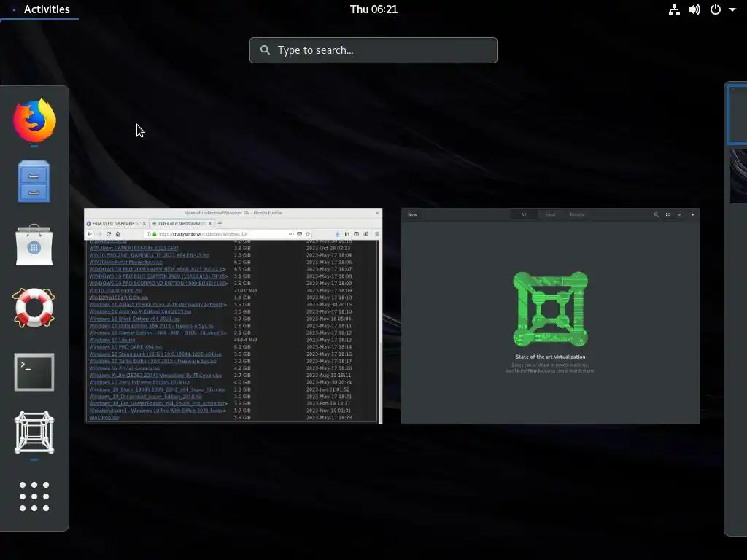747x560 pixels.
Task: Open a new tab with the plus button in Firefox
Action: [x=220, y=223]
